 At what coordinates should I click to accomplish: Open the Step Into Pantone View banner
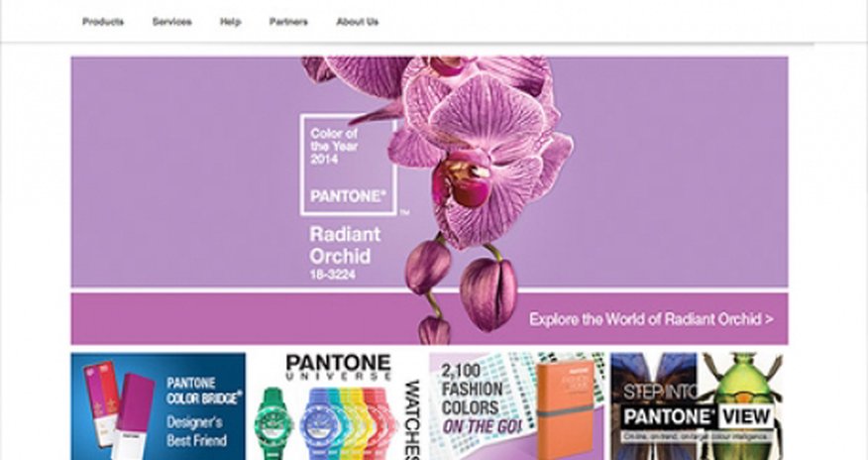[x=699, y=406]
